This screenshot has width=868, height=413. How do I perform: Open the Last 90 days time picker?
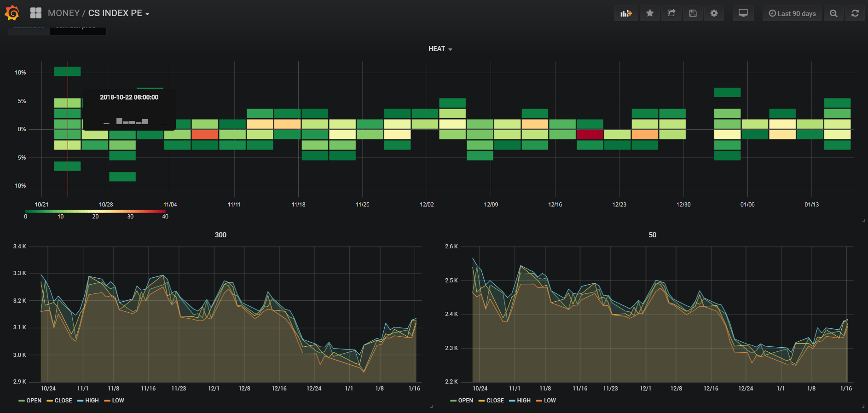[792, 13]
